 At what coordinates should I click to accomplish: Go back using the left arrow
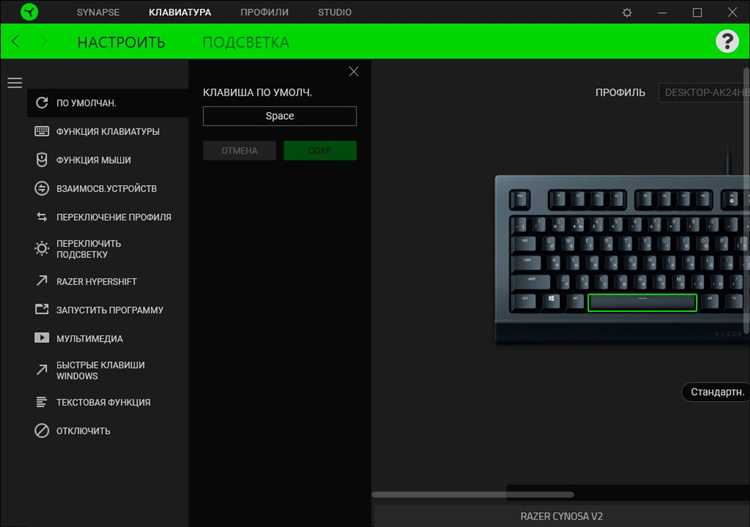tap(15, 41)
